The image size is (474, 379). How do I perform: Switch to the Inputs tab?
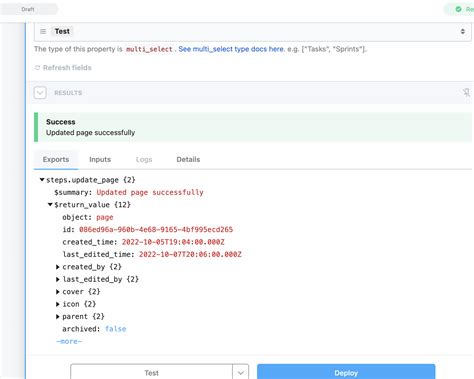click(100, 160)
